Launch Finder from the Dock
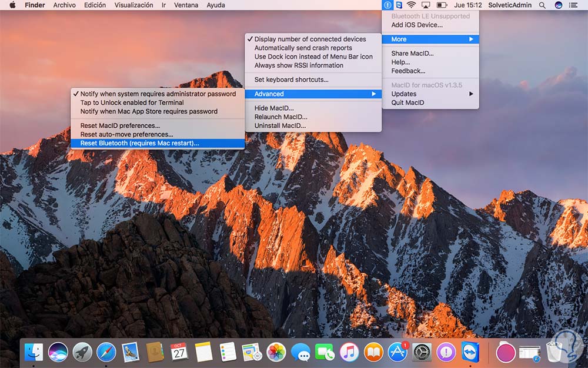588x368 pixels. click(x=34, y=352)
